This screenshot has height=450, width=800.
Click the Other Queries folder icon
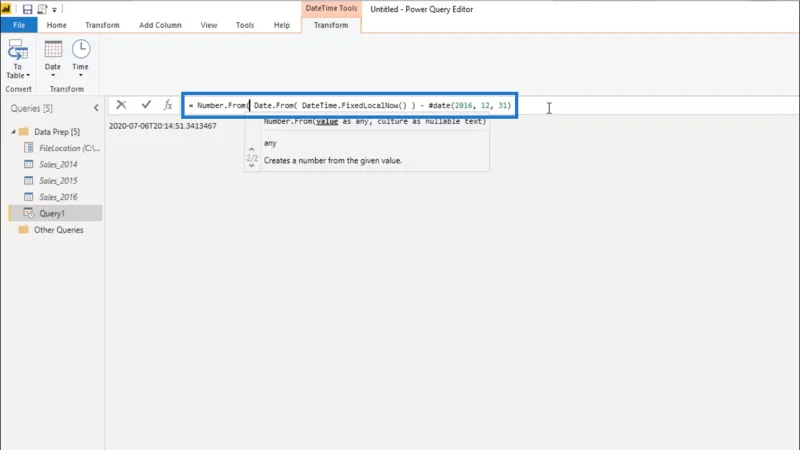click(23, 229)
